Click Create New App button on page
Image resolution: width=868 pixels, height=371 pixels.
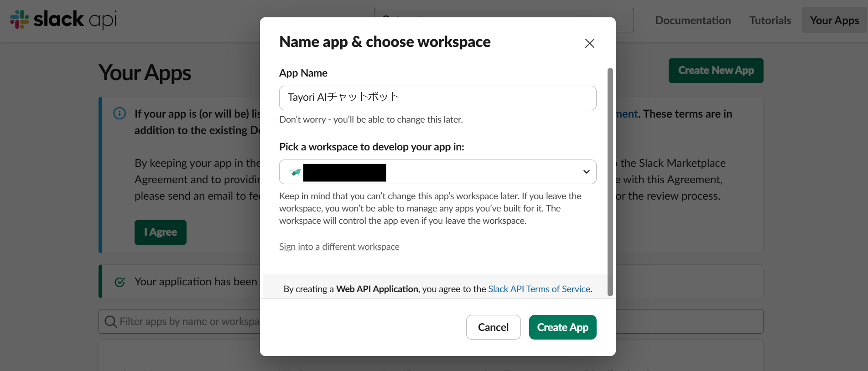click(716, 71)
